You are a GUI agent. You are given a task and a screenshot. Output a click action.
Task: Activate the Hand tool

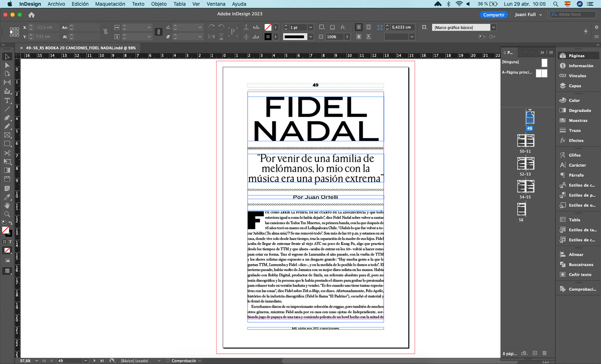click(x=7, y=205)
